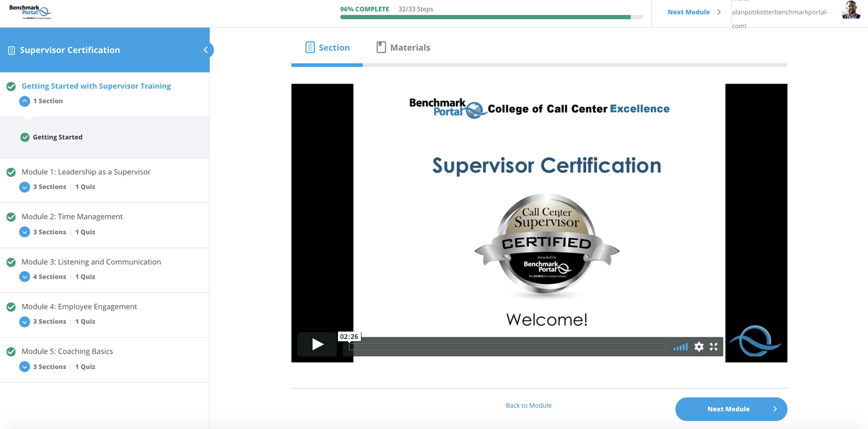Click the Getting Started section checkmark
Viewport: 868px width, 429px height.
(x=25, y=138)
